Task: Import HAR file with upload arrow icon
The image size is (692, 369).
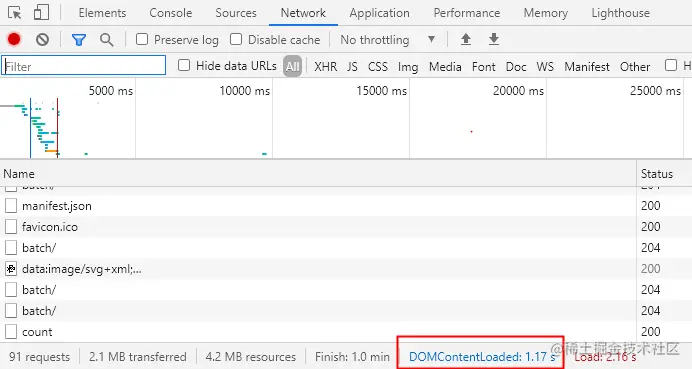Action: pos(466,39)
